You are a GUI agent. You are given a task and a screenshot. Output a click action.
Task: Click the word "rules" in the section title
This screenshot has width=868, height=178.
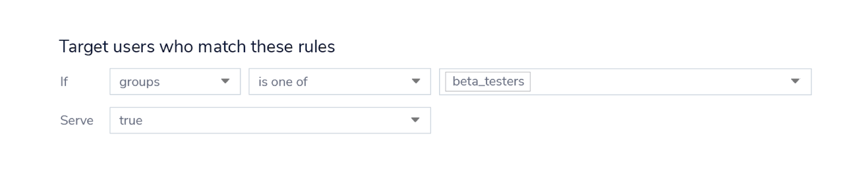tap(316, 47)
